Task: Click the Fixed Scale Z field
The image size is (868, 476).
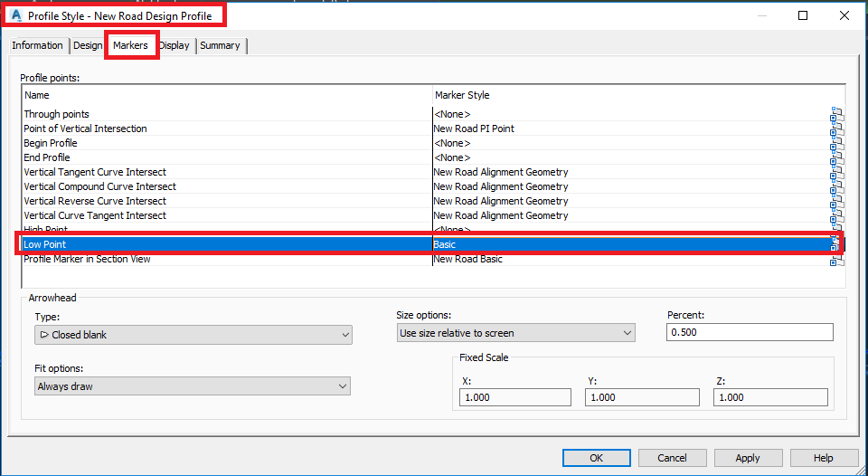Action: pos(770,397)
